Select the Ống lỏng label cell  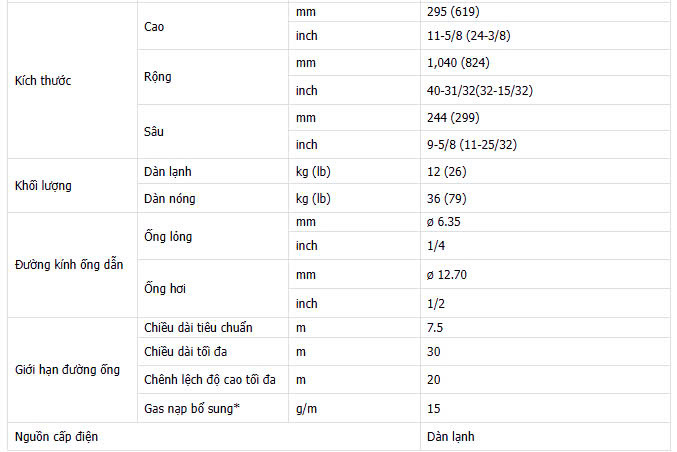[213, 236]
